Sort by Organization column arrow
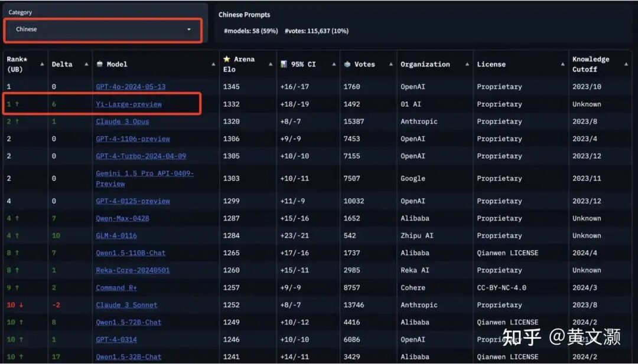638x364 pixels. point(467,64)
